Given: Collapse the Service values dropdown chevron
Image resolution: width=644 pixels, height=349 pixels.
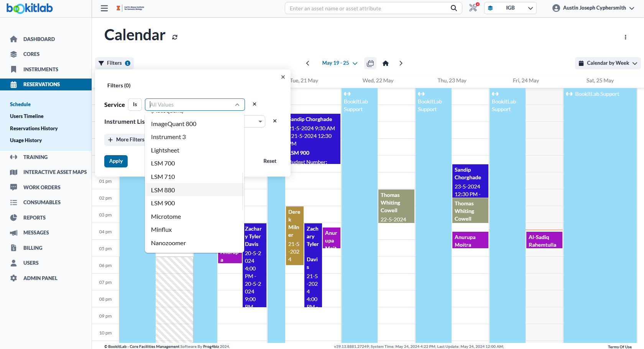Looking at the screenshot, I should tap(237, 105).
